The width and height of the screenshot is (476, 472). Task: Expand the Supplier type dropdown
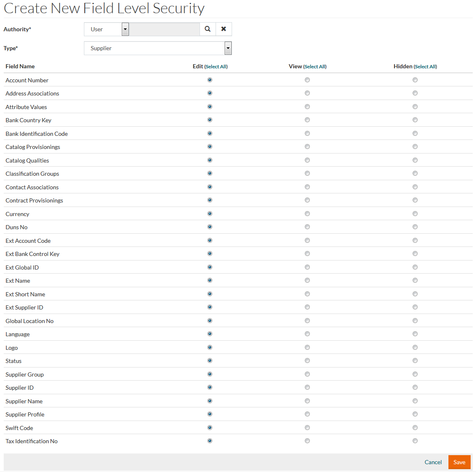pos(228,48)
